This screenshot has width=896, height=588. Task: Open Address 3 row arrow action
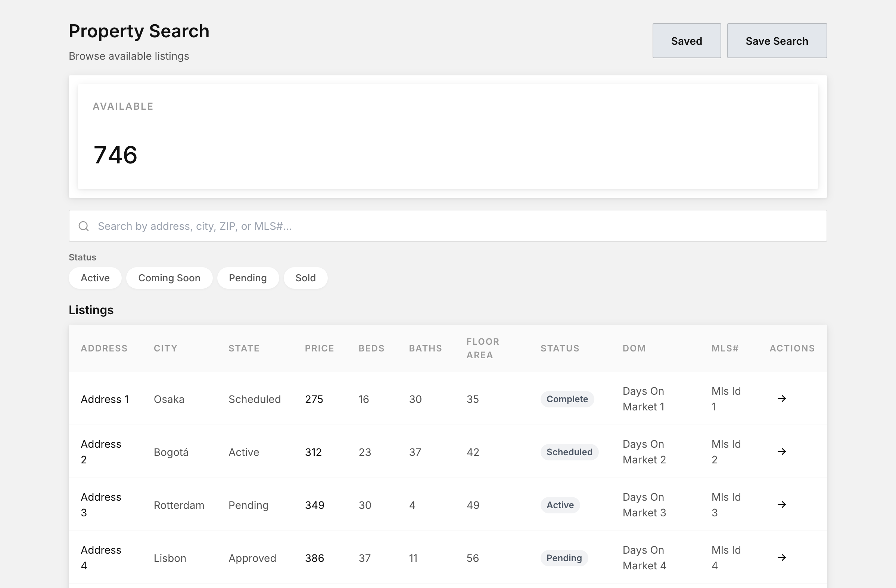pyautogui.click(x=782, y=504)
